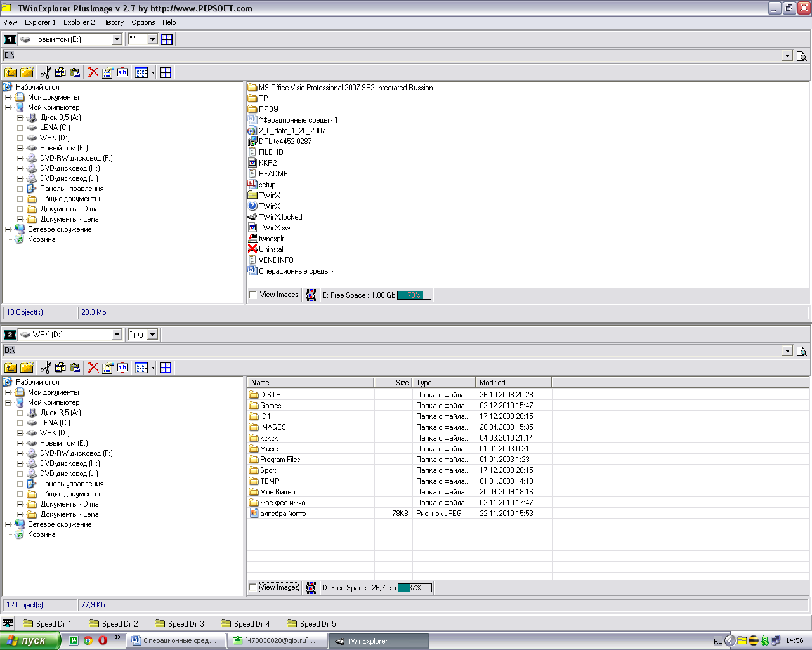Click Windows пуск Start button
The height and width of the screenshot is (650, 812).
(x=30, y=641)
